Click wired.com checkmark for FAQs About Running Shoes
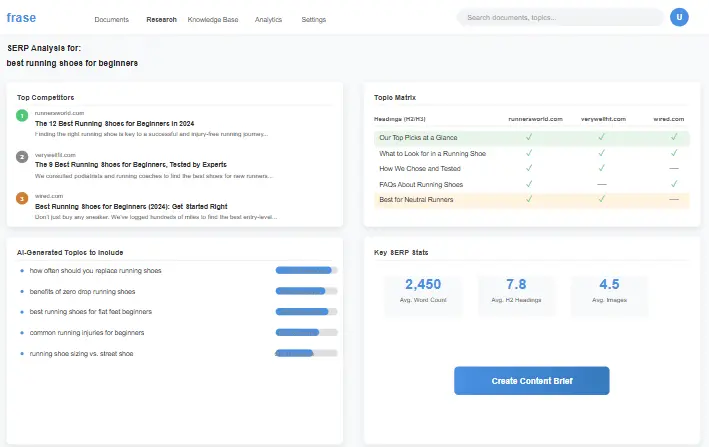The width and height of the screenshot is (709, 447). 674,184
